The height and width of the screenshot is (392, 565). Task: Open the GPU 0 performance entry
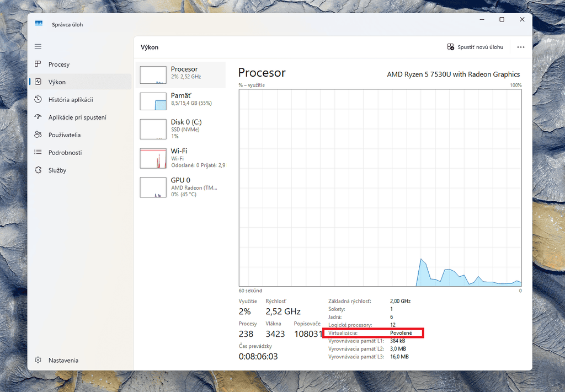pyautogui.click(x=180, y=187)
